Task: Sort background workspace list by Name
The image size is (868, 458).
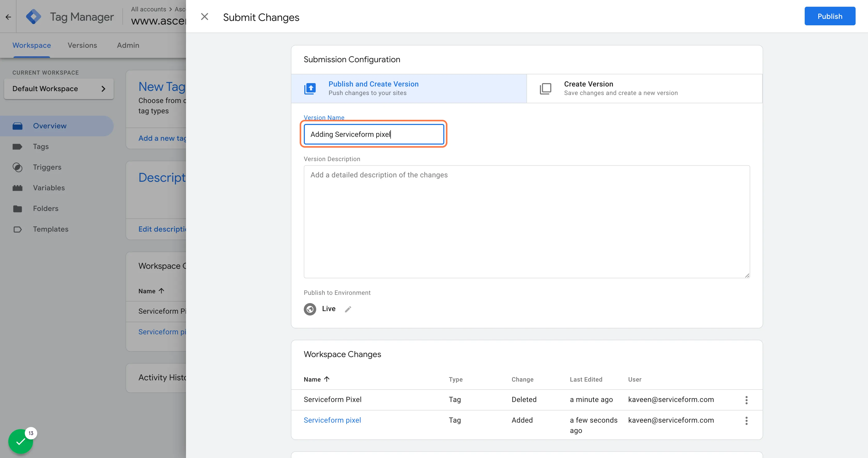Action: (x=151, y=291)
